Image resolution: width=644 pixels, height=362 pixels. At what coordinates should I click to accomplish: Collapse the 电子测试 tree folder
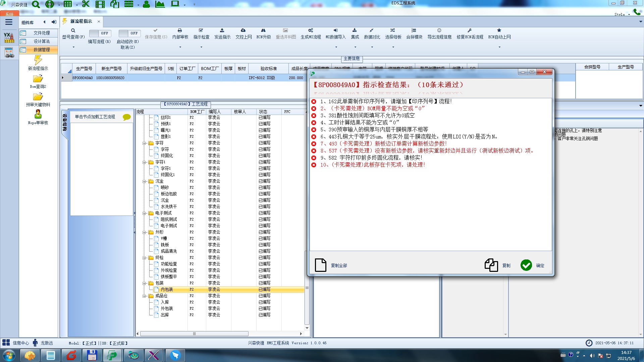[145, 213]
